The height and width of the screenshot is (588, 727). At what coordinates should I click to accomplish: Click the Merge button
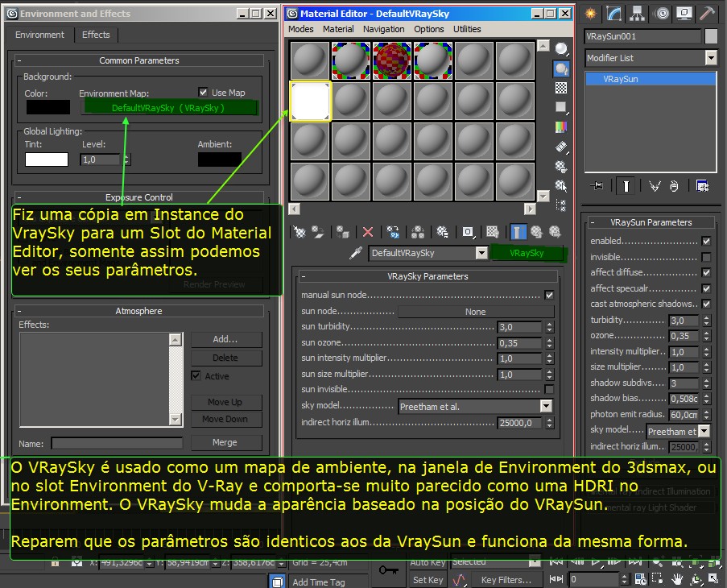point(225,442)
